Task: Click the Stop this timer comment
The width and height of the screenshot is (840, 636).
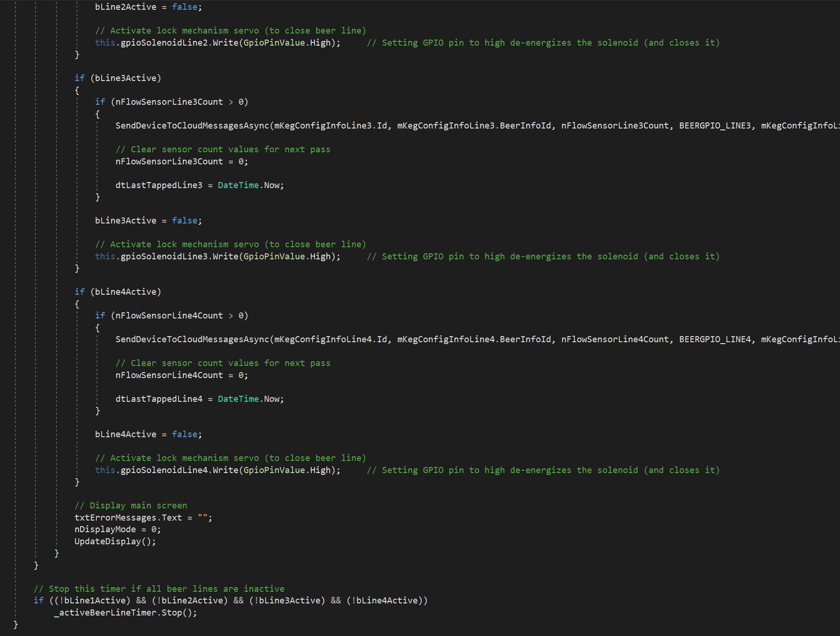Action: [158, 589]
